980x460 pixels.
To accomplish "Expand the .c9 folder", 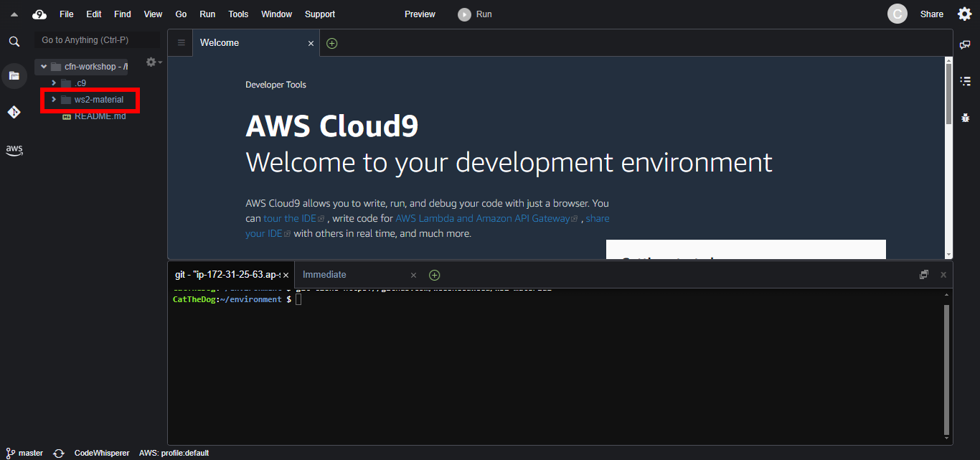I will (54, 83).
